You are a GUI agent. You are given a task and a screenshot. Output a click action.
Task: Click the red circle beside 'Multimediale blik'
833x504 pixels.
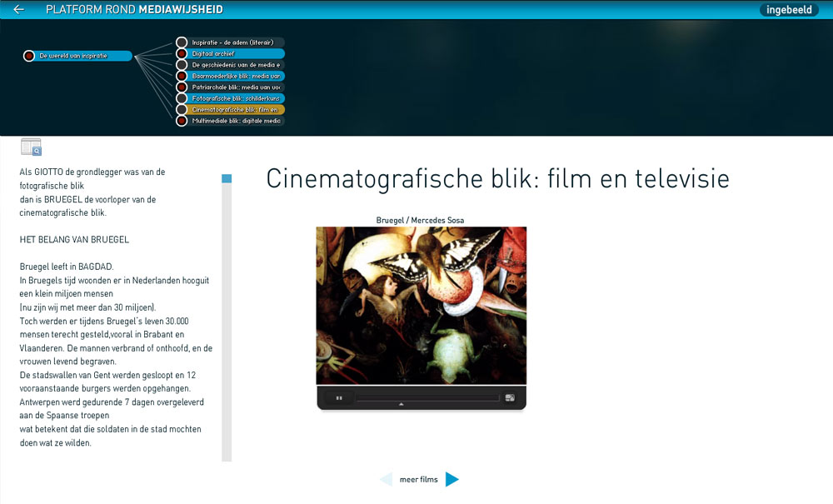click(182, 121)
